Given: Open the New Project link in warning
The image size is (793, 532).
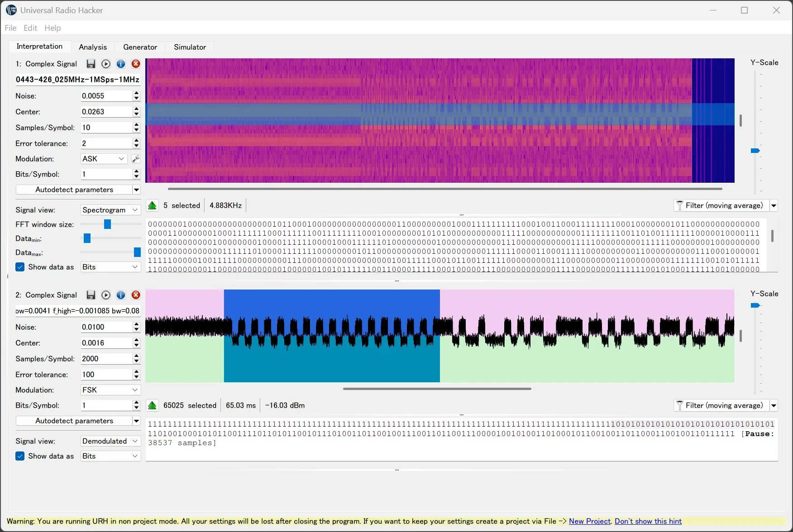Looking at the screenshot, I should click(589, 521).
